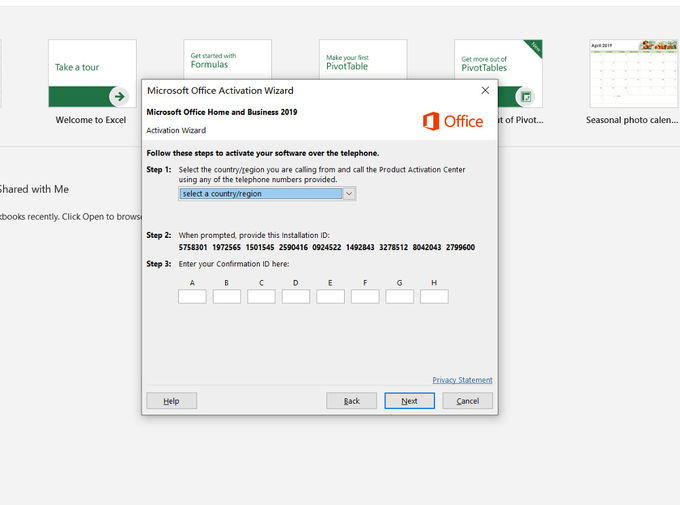Focus Confirmation ID field A

[192, 297]
